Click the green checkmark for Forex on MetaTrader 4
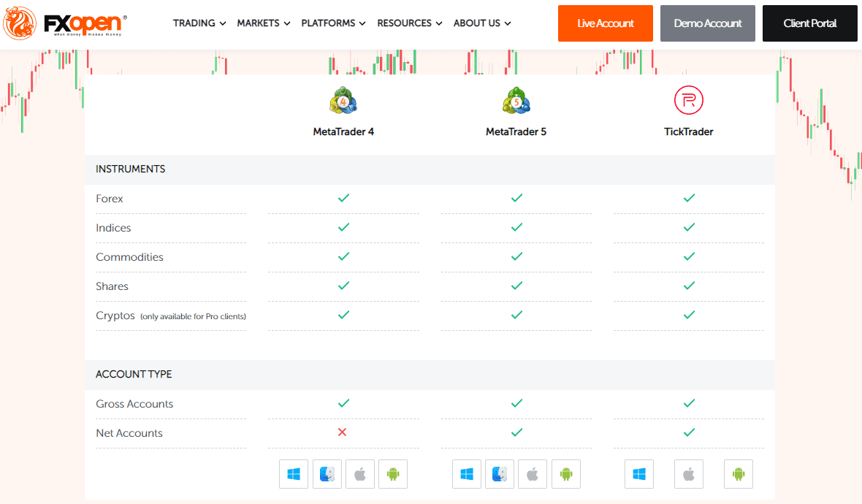This screenshot has height=504, width=862. click(x=343, y=198)
